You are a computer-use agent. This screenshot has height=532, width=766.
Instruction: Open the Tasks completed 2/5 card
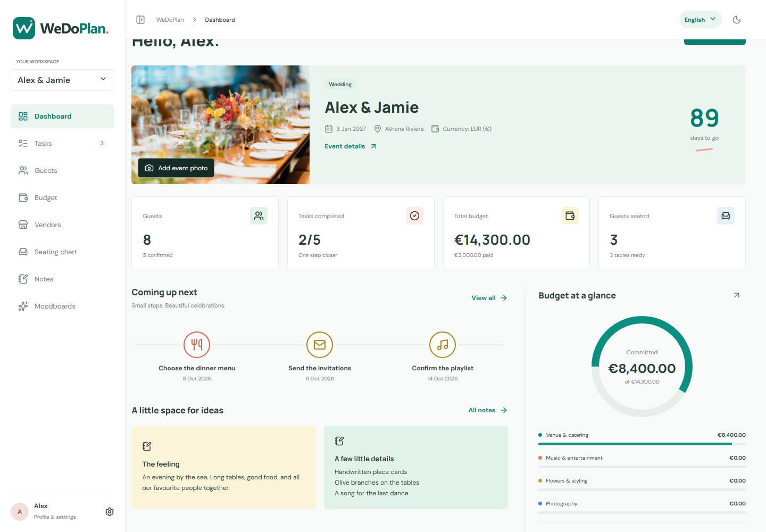tap(361, 233)
